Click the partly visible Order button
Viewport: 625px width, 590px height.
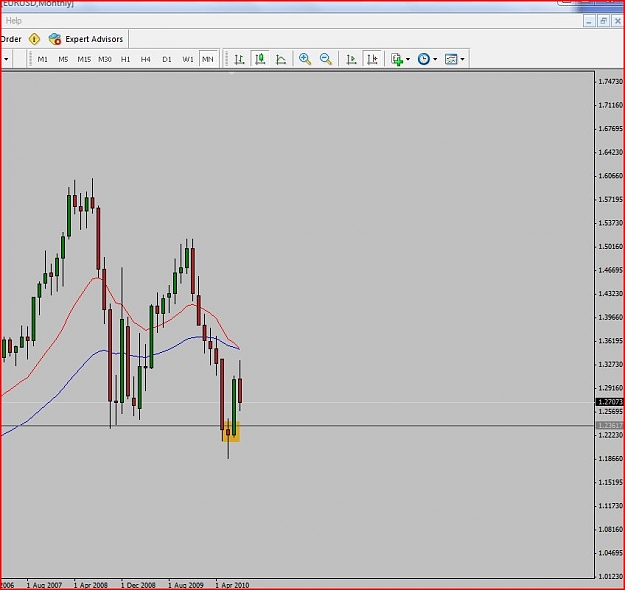pos(11,39)
